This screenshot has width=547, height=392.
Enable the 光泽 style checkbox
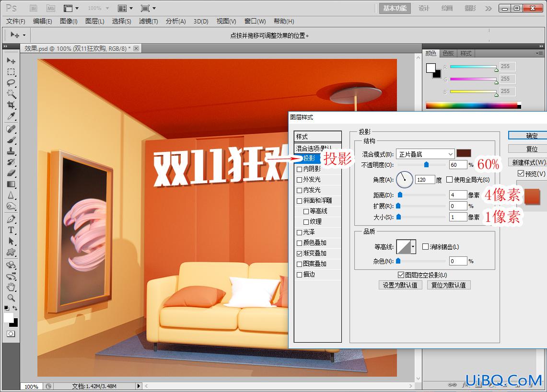(299, 232)
